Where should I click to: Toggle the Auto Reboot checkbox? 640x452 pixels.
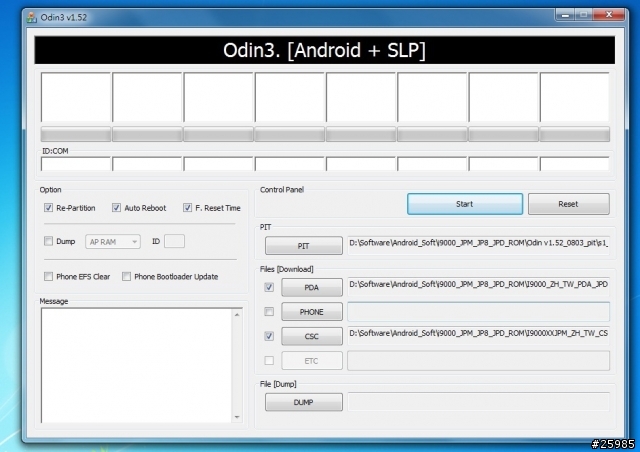tap(116, 208)
